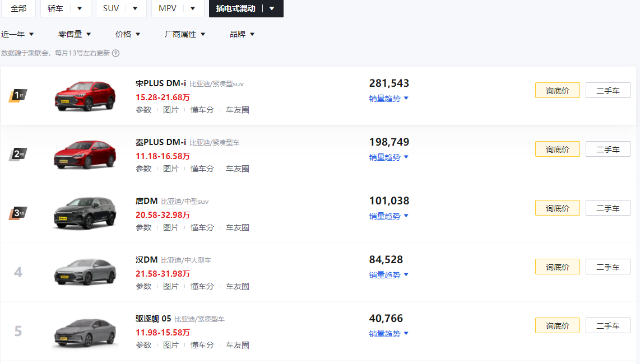Image resolution: width=640 pixels, height=364 pixels.
Task: Expand the 近一年 time range filter
Action: click(x=17, y=34)
